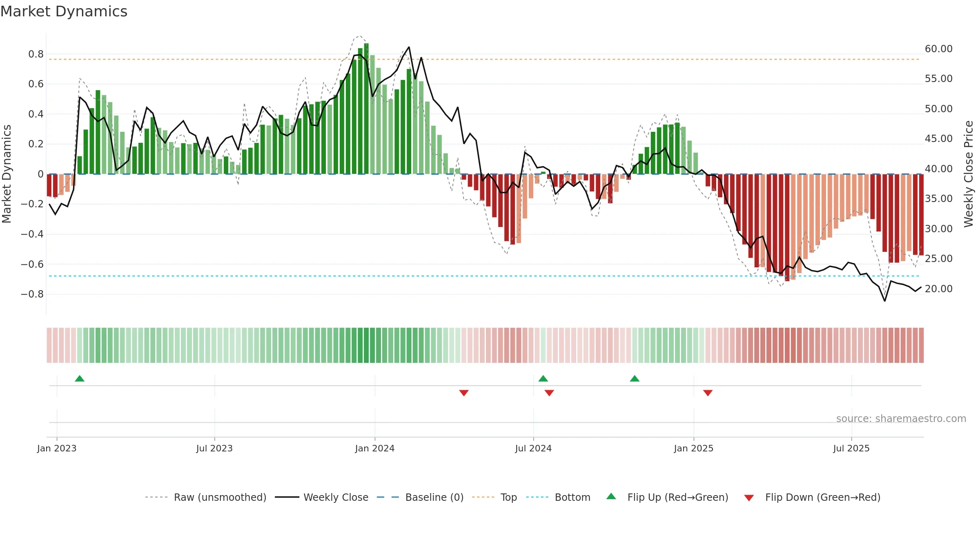Click the 25.00 price axis label

click(x=939, y=258)
